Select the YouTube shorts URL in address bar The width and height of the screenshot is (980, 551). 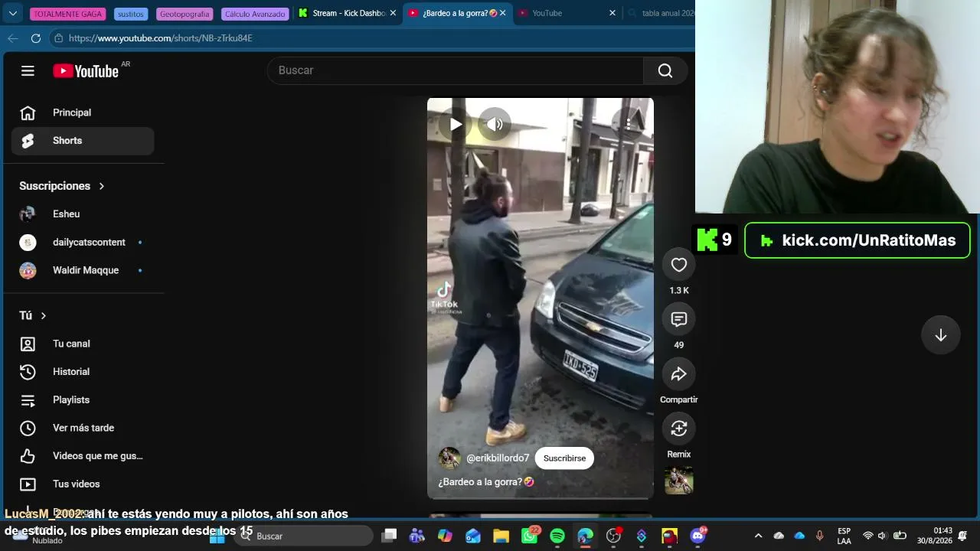coord(160,38)
